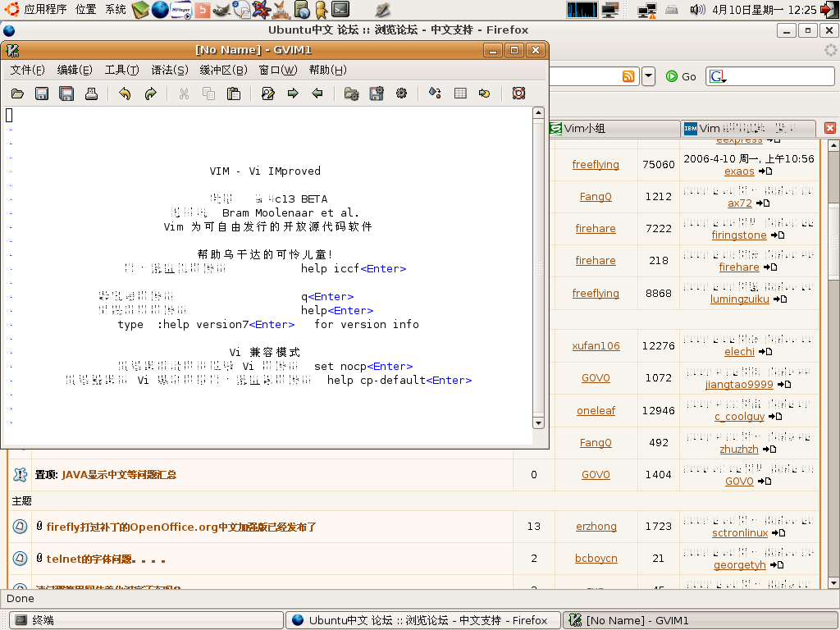Open the firingstone last poster link
The height and width of the screenshot is (630, 840).
point(739,235)
